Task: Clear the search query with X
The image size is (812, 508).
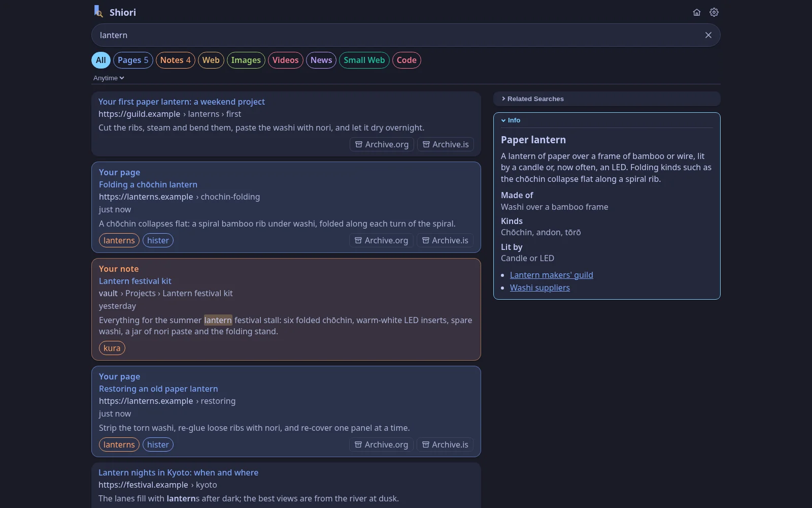Action: pos(708,35)
